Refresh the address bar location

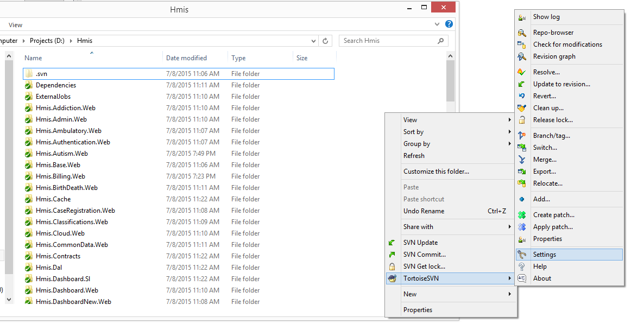click(326, 41)
